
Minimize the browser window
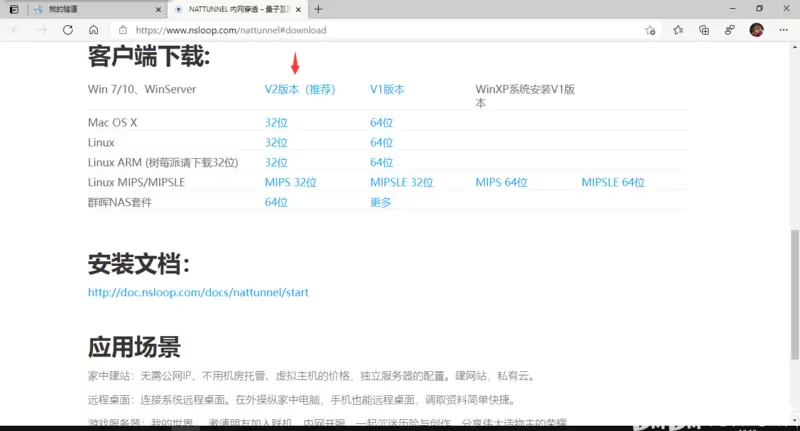[733, 9]
